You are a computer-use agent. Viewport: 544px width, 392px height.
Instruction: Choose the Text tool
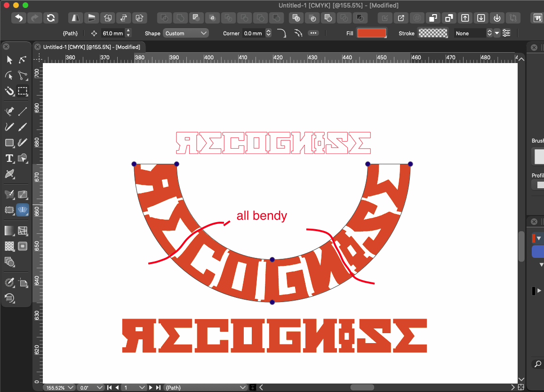[9, 158]
